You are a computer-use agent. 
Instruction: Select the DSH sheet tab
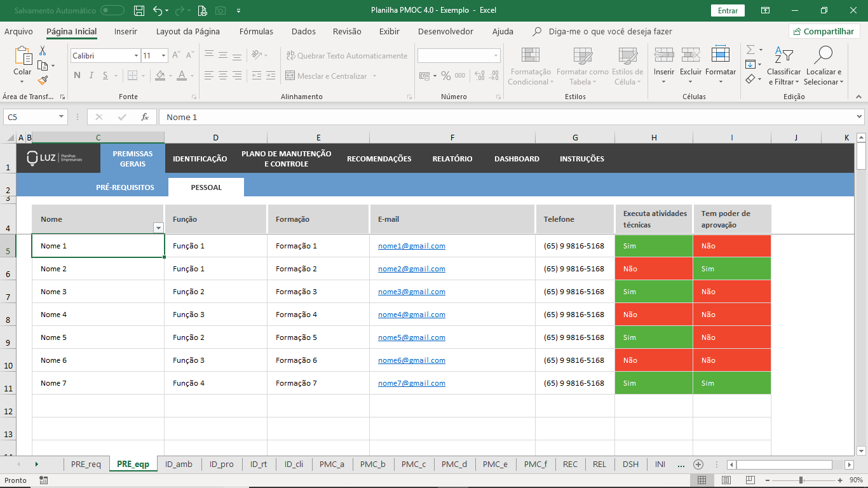tap(630, 464)
